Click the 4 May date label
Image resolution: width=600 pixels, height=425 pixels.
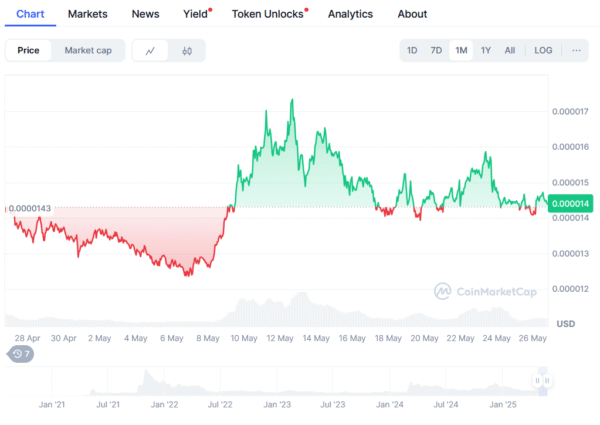[135, 339]
